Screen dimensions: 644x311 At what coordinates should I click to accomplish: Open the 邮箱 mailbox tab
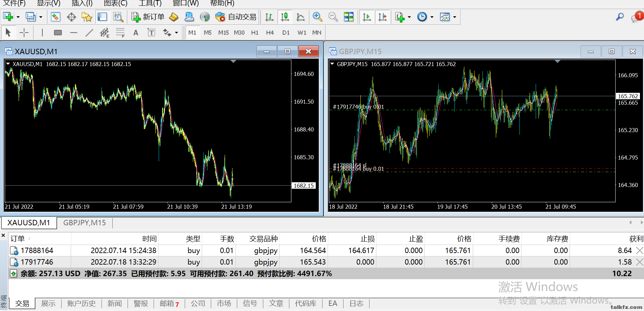point(169,304)
